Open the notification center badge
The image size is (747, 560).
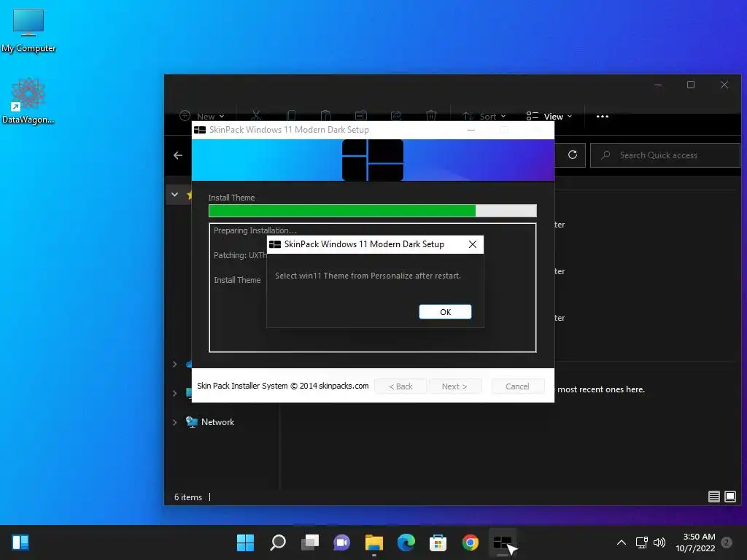(727, 542)
